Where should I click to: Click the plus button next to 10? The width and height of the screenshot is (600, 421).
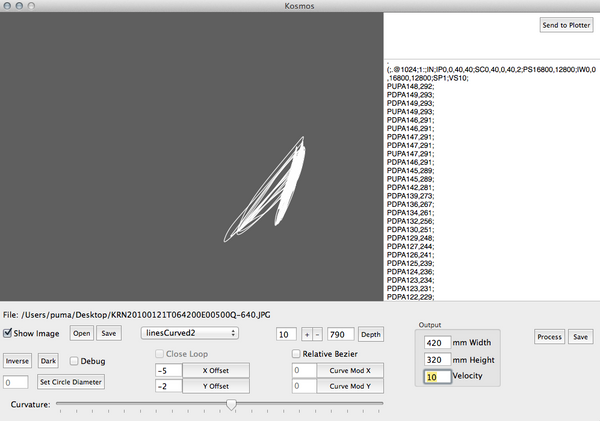(307, 335)
